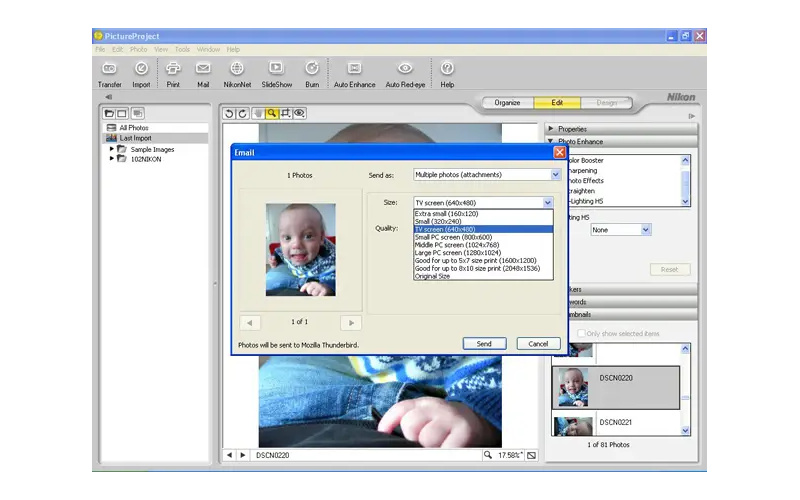The width and height of the screenshot is (800, 500).
Task: Expand the Sample Images folder
Action: pos(112,149)
